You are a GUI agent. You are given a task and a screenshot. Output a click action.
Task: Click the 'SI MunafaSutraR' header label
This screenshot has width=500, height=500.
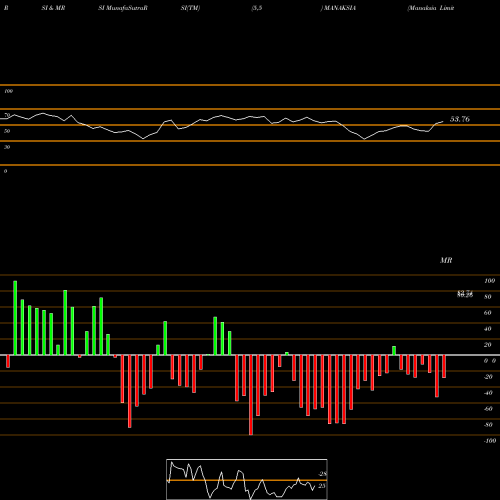tap(123, 8)
